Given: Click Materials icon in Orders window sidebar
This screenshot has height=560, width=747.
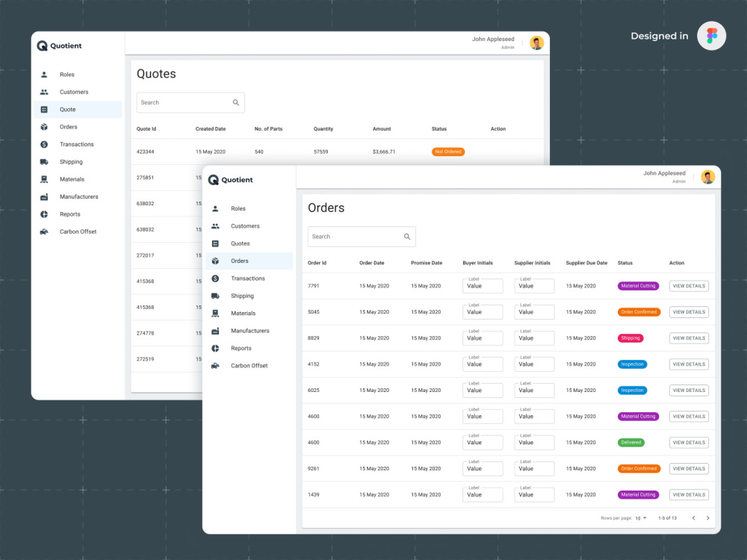Looking at the screenshot, I should 215,314.
